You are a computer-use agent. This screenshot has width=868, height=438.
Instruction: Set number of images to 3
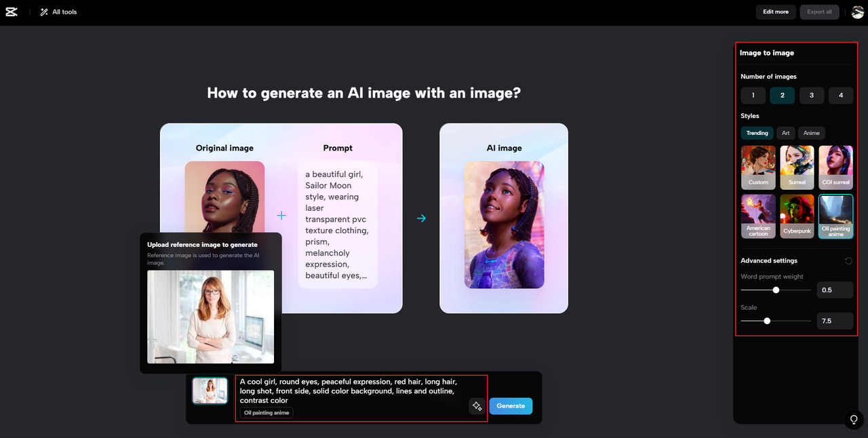pyautogui.click(x=812, y=96)
